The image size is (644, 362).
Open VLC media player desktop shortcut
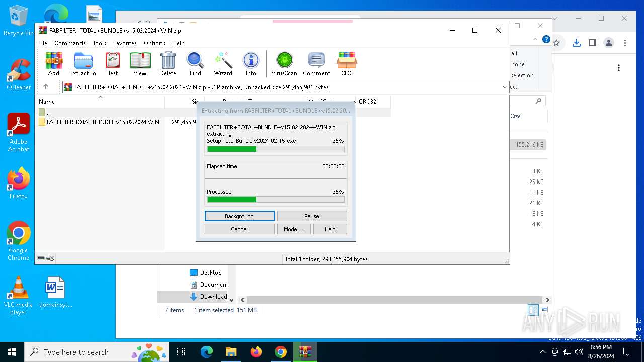click(18, 296)
